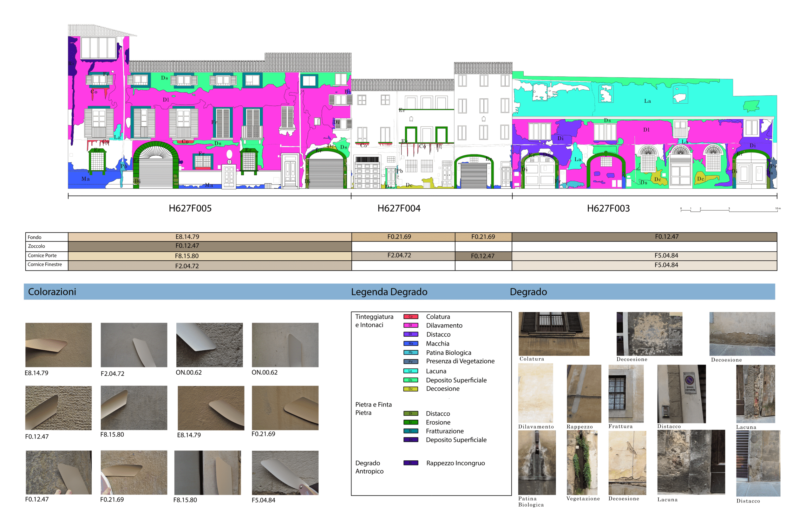The image size is (812, 532).
Task: Open the Rappezzo degradation photo
Action: click(583, 393)
